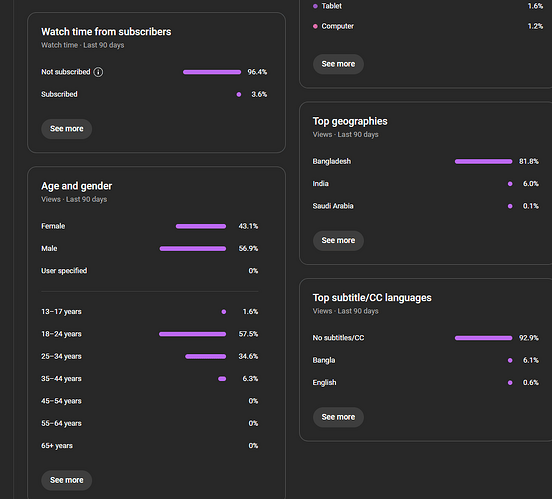Screen dimensions: 552x499
Task: Click the Bangla subtitle dot indicator
Action: pos(510,360)
